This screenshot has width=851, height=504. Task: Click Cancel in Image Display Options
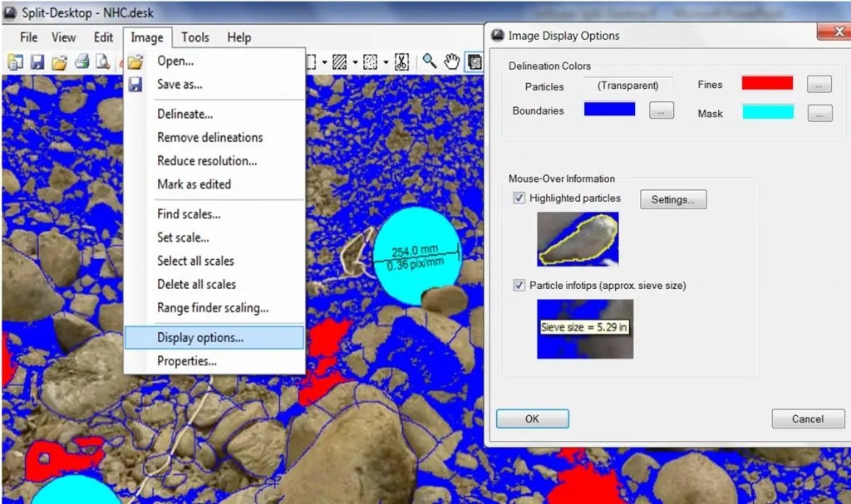tap(808, 418)
